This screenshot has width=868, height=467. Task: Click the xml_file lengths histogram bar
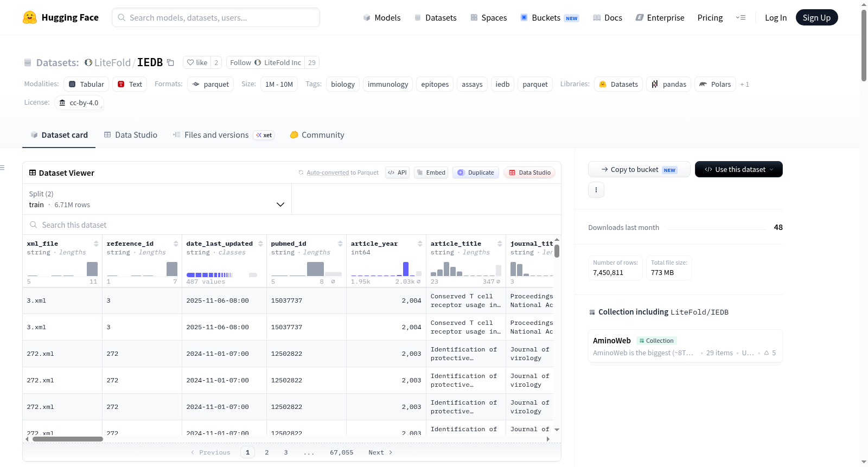pyautogui.click(x=92, y=269)
